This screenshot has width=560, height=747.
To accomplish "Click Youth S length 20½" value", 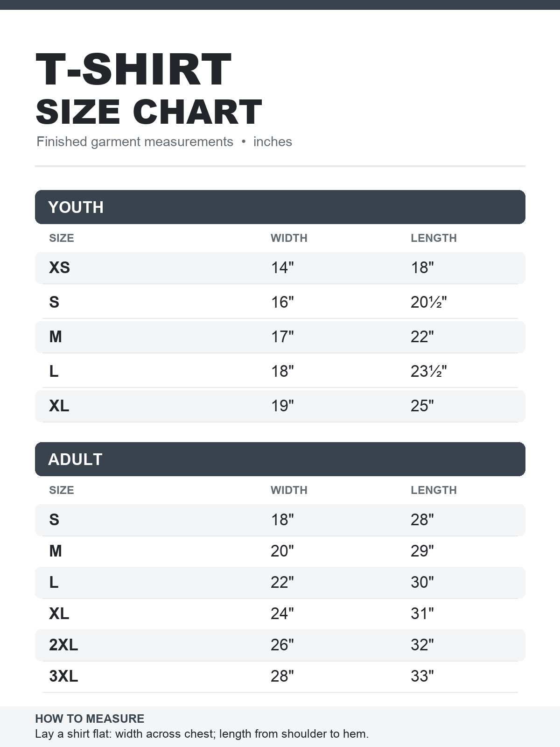I will click(x=428, y=302).
